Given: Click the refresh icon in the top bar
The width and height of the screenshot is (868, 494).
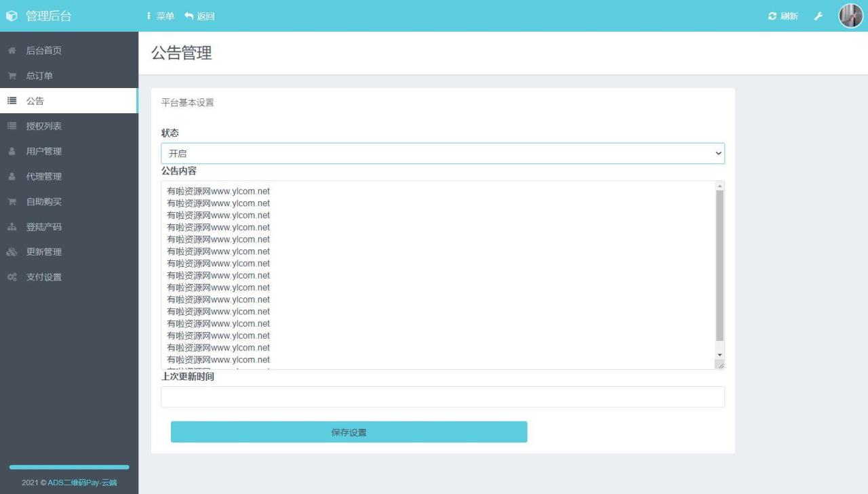Looking at the screenshot, I should (773, 16).
